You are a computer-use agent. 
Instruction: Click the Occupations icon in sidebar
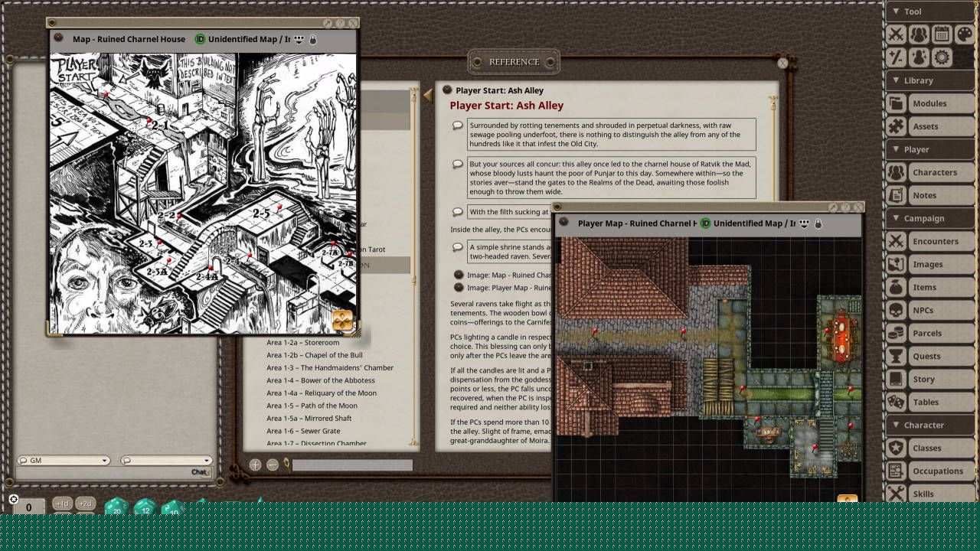(896, 471)
